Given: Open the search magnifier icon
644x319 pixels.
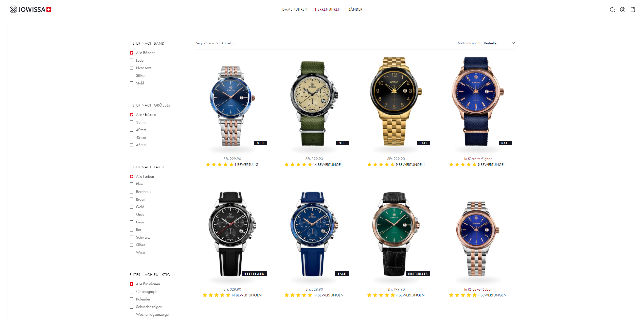Looking at the screenshot, I should click(x=612, y=10).
